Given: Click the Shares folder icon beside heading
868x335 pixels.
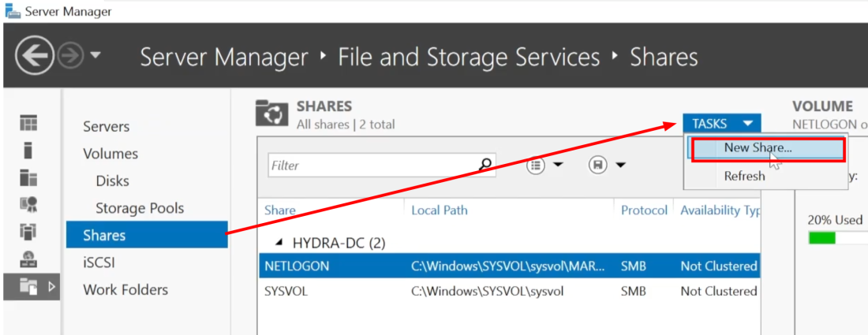Looking at the screenshot, I should tap(272, 114).
